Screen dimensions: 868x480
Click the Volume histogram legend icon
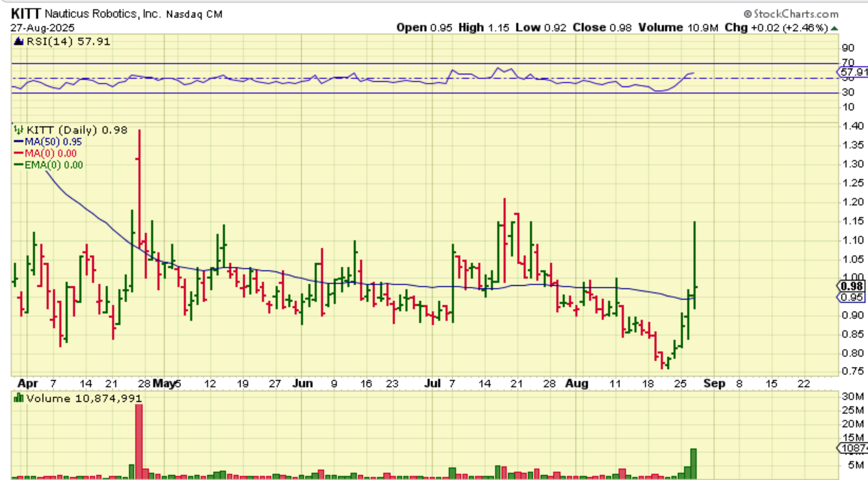coord(18,398)
